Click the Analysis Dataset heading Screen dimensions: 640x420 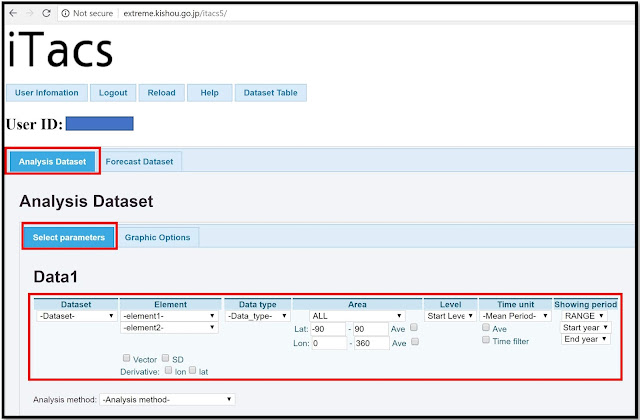[x=86, y=202]
